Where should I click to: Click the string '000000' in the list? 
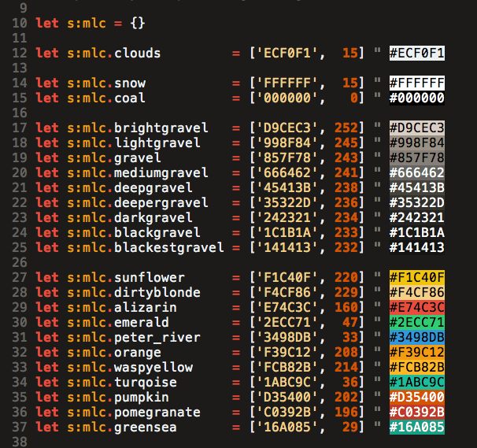[x=287, y=98]
